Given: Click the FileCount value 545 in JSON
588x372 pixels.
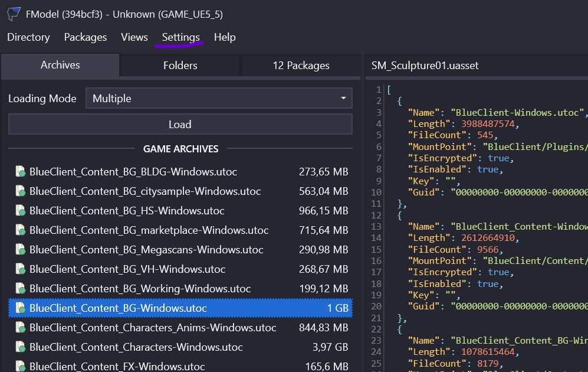Looking at the screenshot, I should point(485,135).
